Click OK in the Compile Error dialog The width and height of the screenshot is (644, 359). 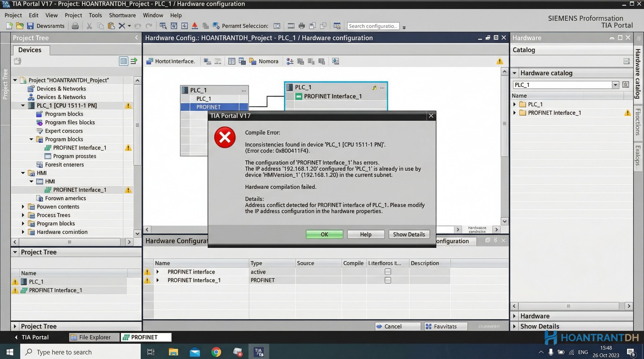point(324,234)
